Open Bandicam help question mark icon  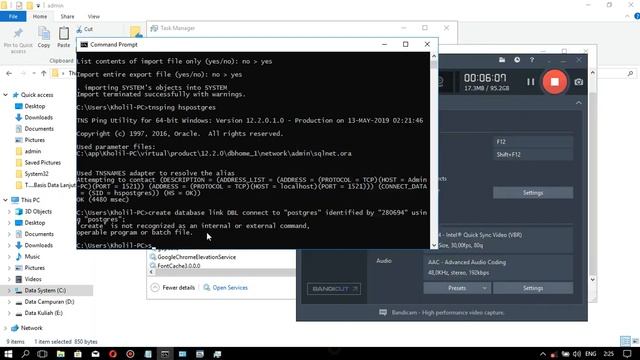532,60
